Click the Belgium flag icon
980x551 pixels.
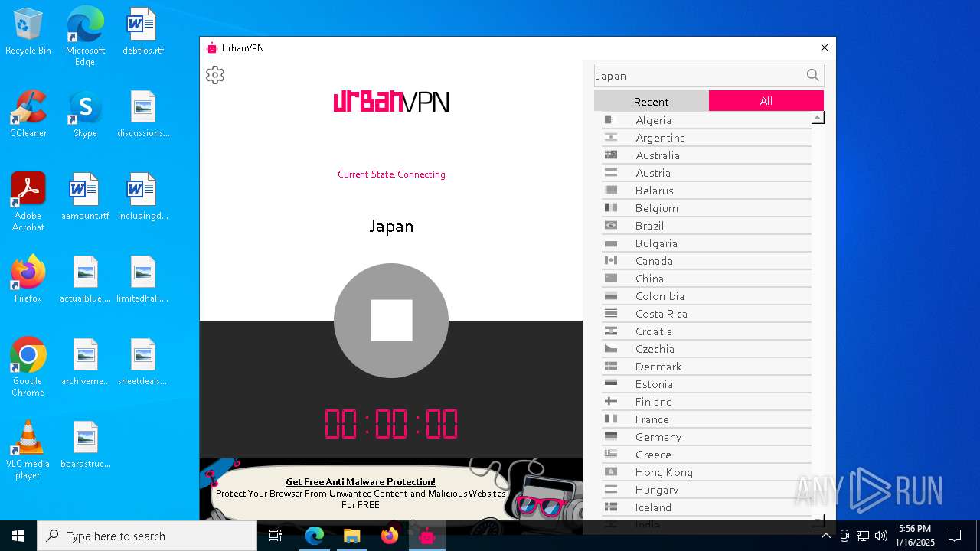click(x=611, y=207)
